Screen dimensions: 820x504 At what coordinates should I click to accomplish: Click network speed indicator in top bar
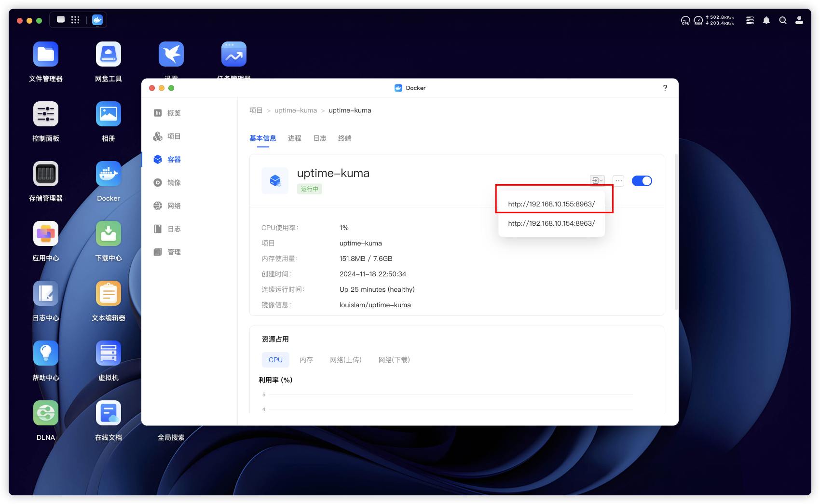tap(720, 20)
